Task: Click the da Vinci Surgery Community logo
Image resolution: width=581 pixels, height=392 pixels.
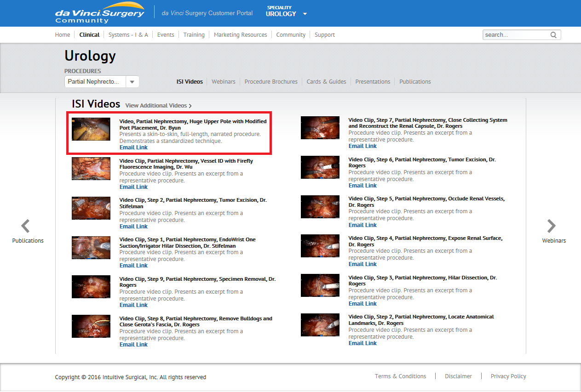Action: click(100, 13)
